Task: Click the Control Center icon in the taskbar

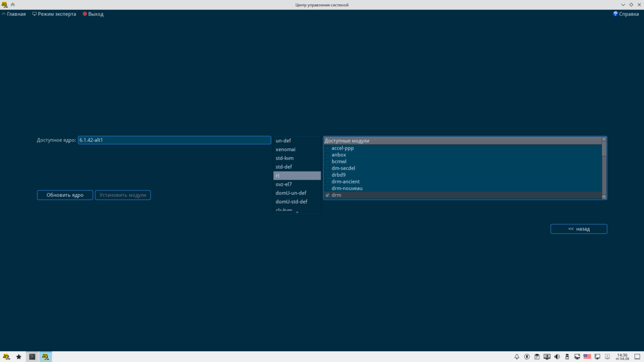Action: (x=46, y=356)
